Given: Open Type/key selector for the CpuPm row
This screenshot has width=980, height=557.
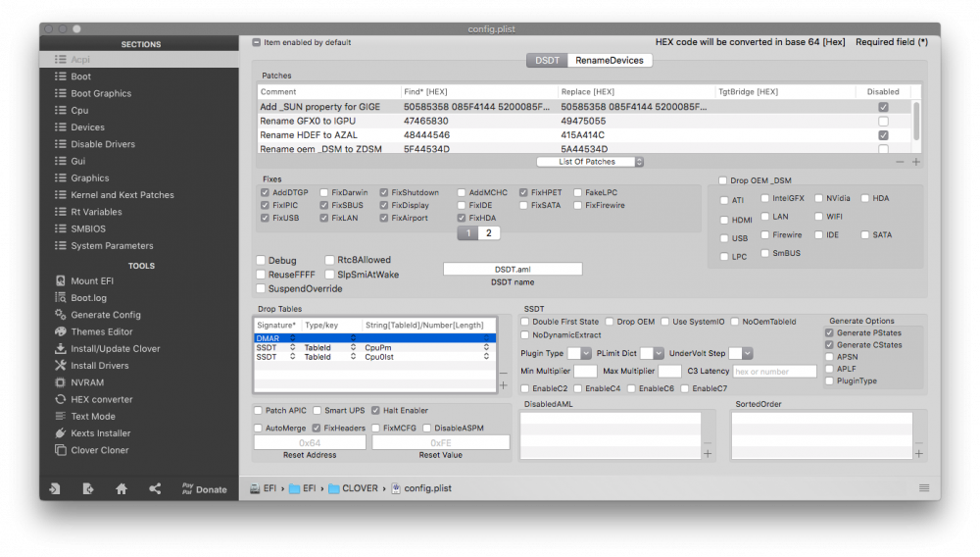Looking at the screenshot, I should click(353, 347).
